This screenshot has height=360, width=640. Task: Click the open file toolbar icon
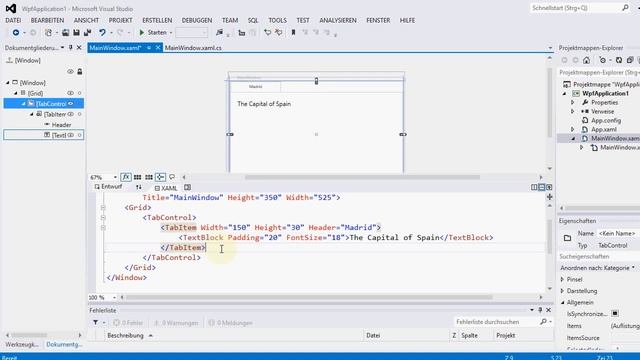(65, 33)
